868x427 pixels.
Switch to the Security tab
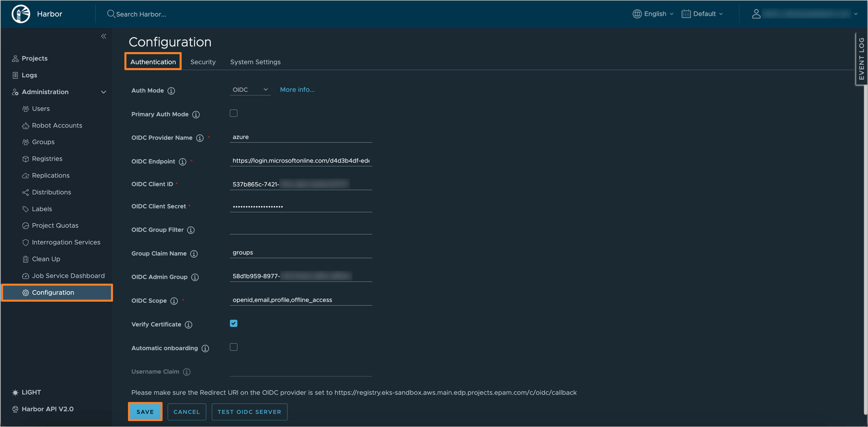click(x=203, y=62)
